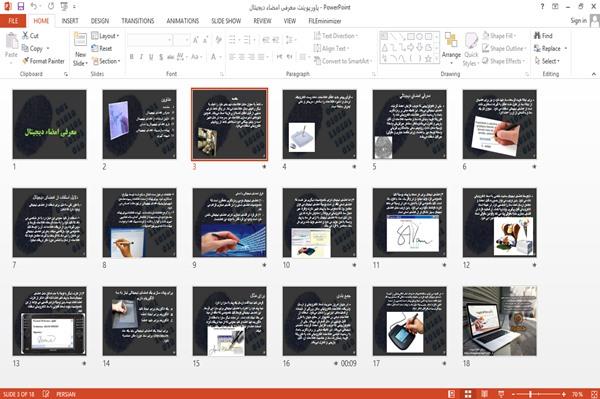Move the zoom slider handle
The width and height of the screenshot is (600, 399).
tap(530, 394)
